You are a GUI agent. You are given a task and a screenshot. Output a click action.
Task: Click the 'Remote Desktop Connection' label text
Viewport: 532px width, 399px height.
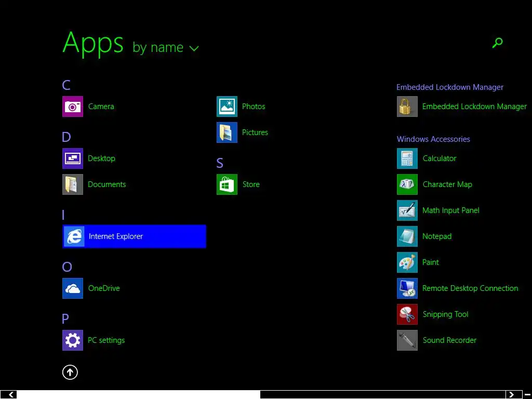[x=470, y=288]
